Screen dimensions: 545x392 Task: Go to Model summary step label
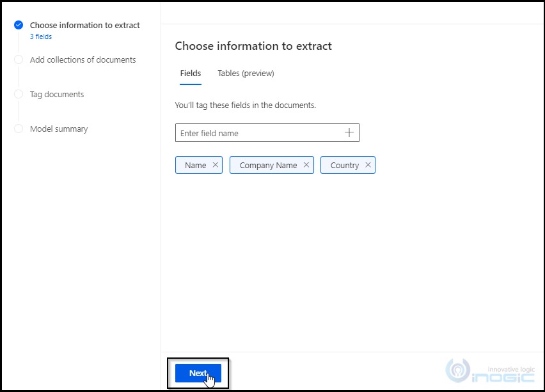click(x=59, y=129)
